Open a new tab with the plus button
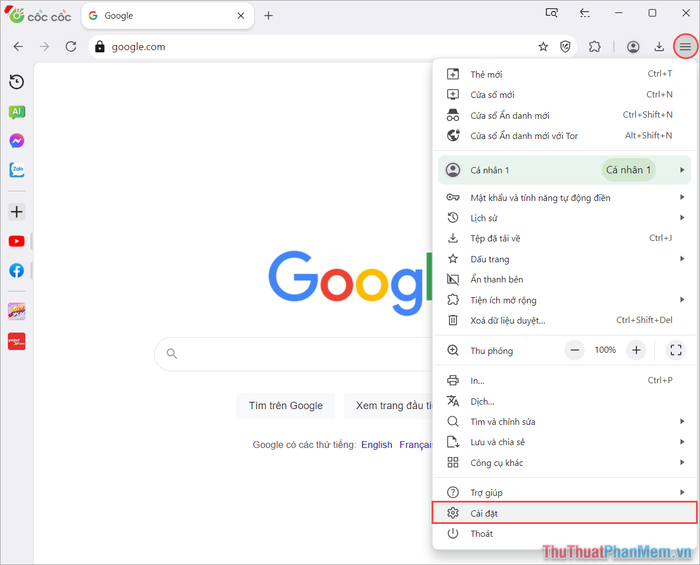Screen dimensions: 700x565 tap(268, 16)
